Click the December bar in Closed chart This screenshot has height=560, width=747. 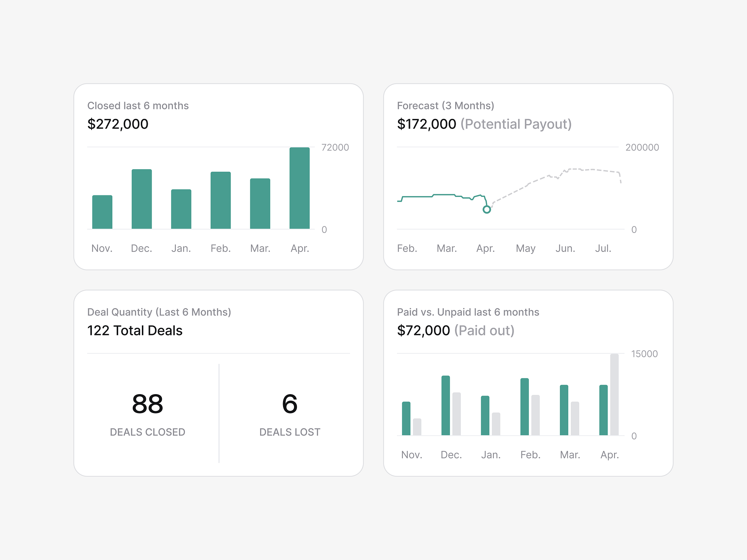142,199
